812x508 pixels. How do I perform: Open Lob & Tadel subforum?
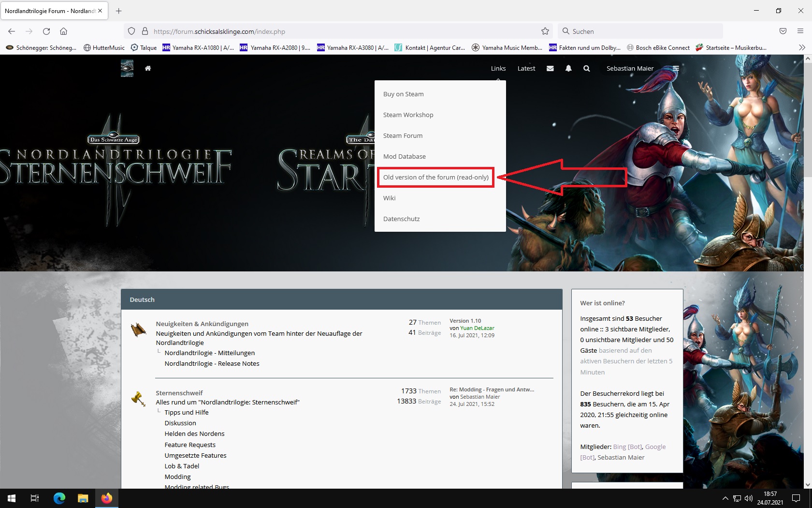coord(182,466)
